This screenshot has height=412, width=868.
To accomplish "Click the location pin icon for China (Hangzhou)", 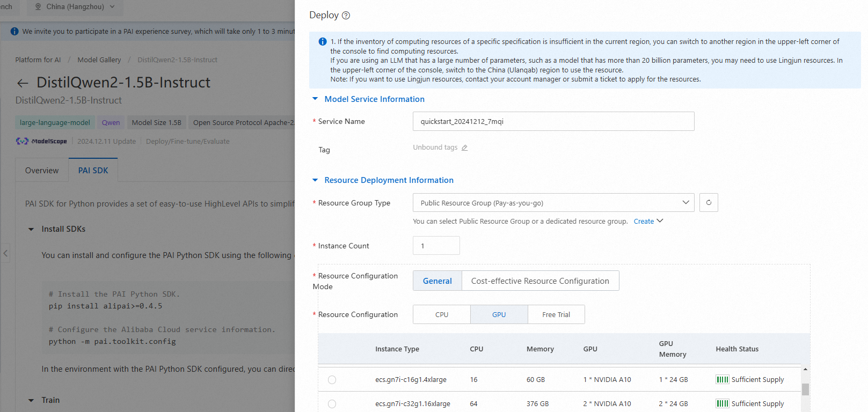I will [x=38, y=7].
